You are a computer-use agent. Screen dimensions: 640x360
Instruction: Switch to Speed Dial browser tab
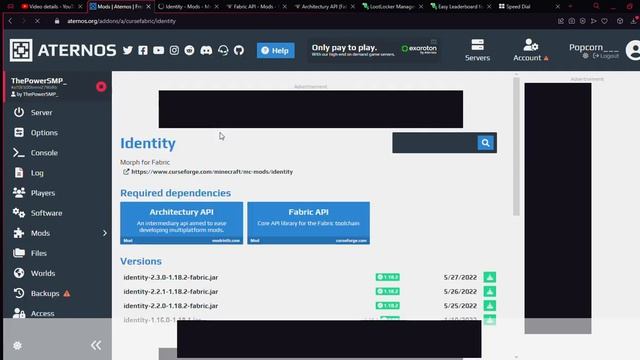pos(529,7)
